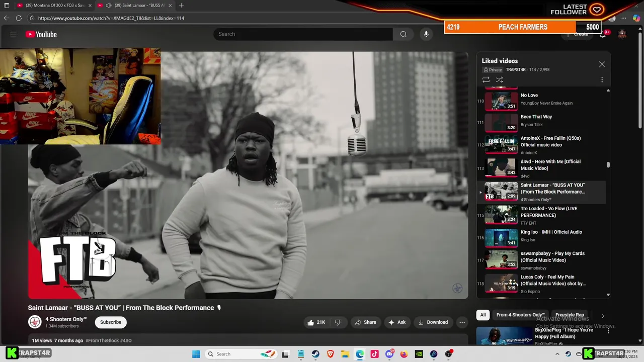
Task: Open 4 Shooters Only channel name
Action: pos(66,319)
